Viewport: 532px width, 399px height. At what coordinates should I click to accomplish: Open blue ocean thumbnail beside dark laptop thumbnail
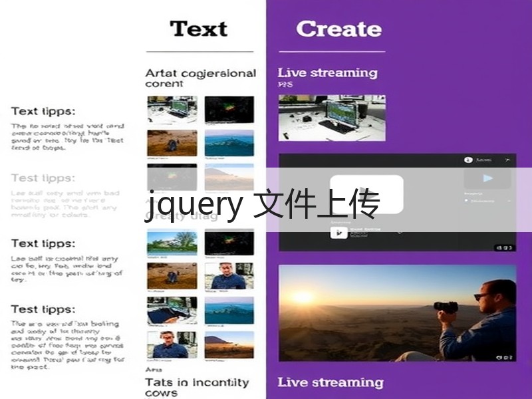point(229,311)
